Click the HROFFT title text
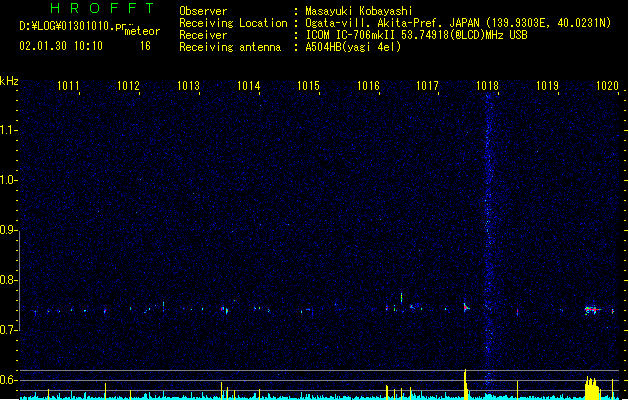This screenshot has height=400, width=629. click(102, 8)
